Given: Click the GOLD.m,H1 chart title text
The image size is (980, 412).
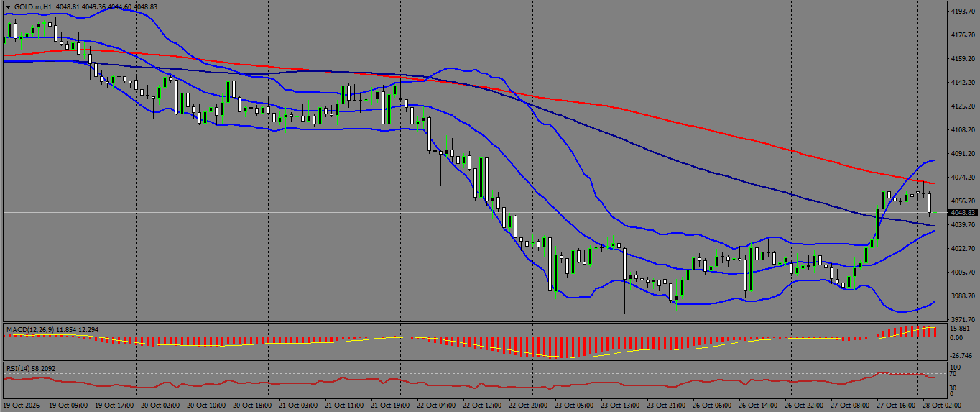Looking at the screenshot, I should 32,6.
